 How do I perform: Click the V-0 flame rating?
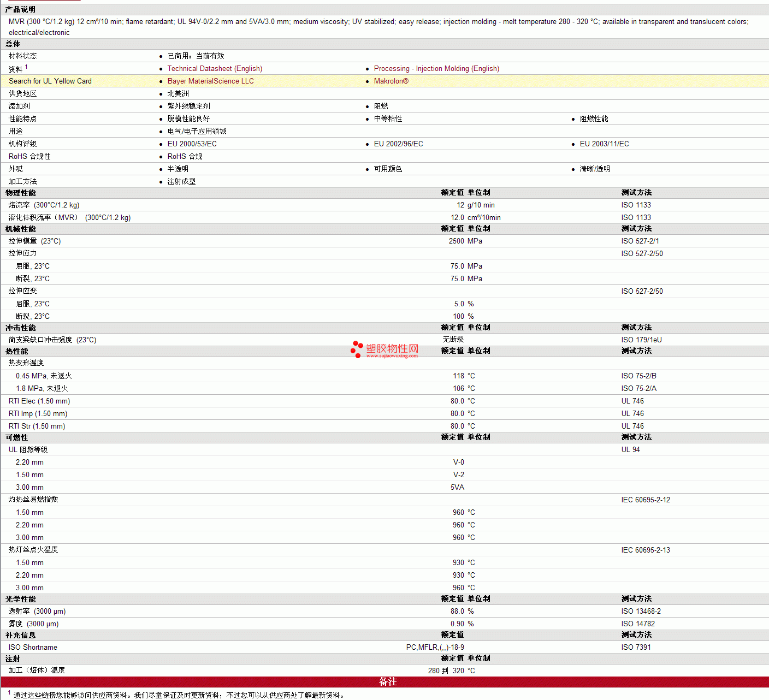click(459, 462)
